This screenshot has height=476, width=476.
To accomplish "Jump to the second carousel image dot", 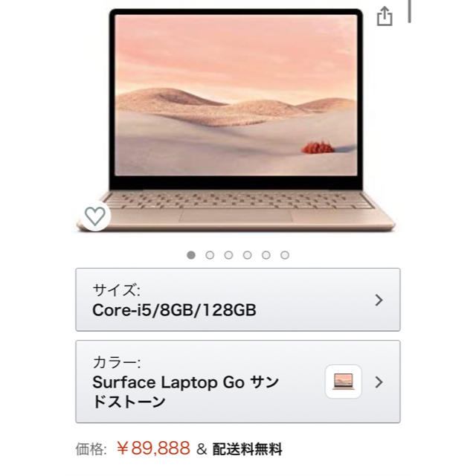I will coord(210,255).
